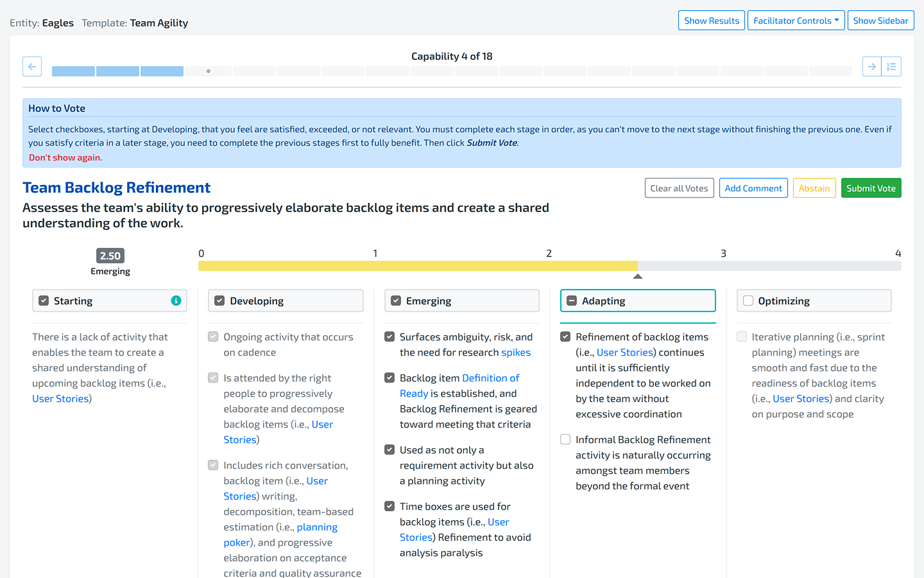Open the Facilitator Controls dropdown
Image resolution: width=924 pixels, height=578 pixels.
click(796, 21)
